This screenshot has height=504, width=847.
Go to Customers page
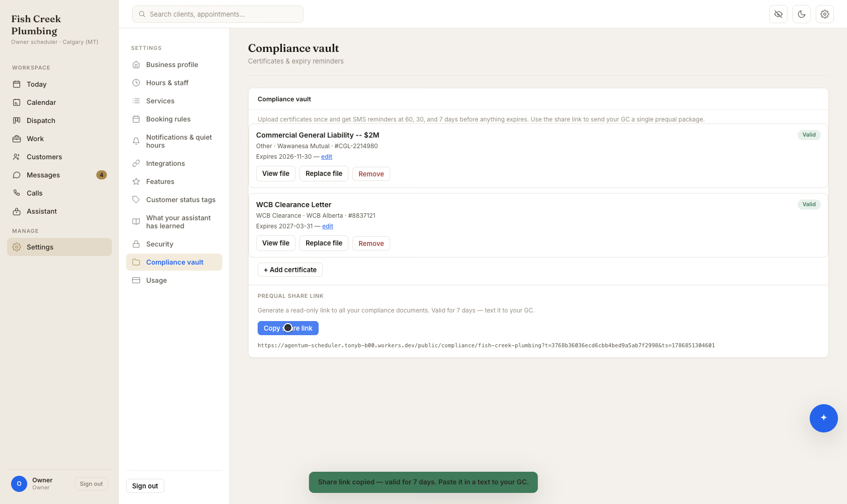59,157
